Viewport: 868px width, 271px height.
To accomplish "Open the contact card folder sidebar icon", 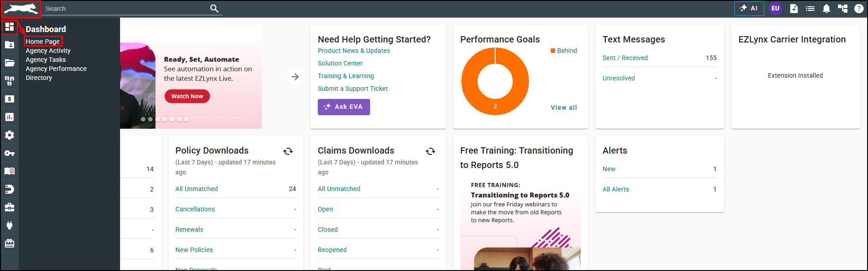I will click(9, 45).
